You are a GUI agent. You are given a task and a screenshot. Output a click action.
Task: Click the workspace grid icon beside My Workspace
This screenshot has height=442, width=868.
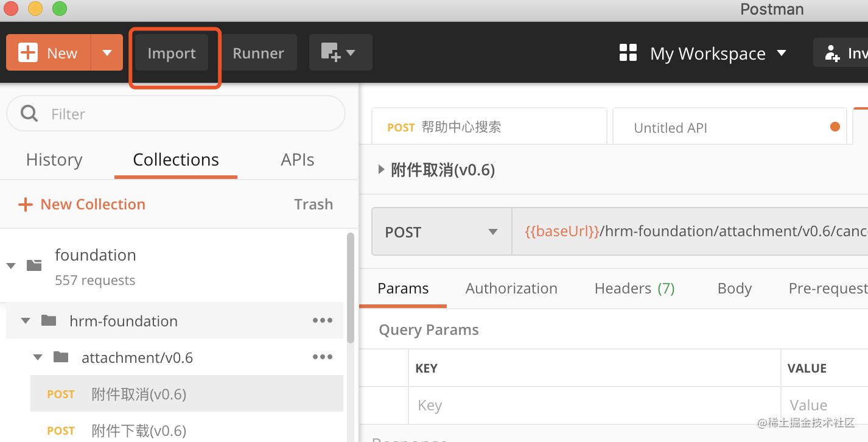(628, 53)
